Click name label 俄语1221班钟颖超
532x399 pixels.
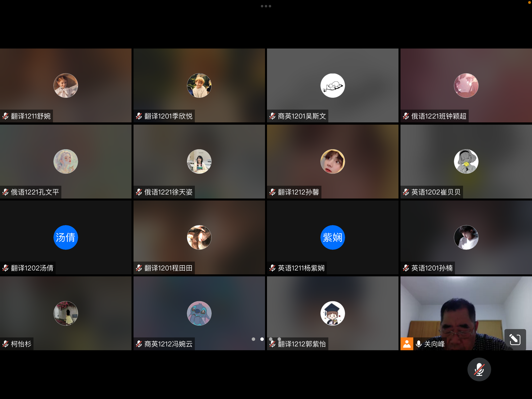click(x=439, y=116)
